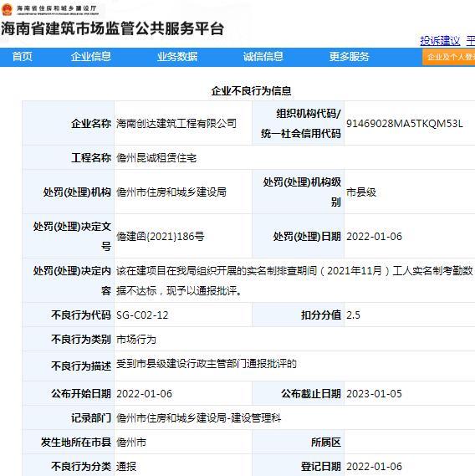Select company name 海南创达建筑工程有限公司
Screen dimensions: 475x476
(176, 123)
